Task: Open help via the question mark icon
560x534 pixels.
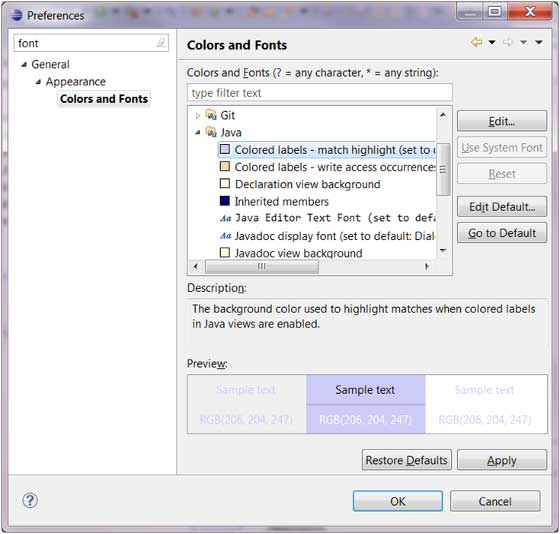Action: [30, 500]
